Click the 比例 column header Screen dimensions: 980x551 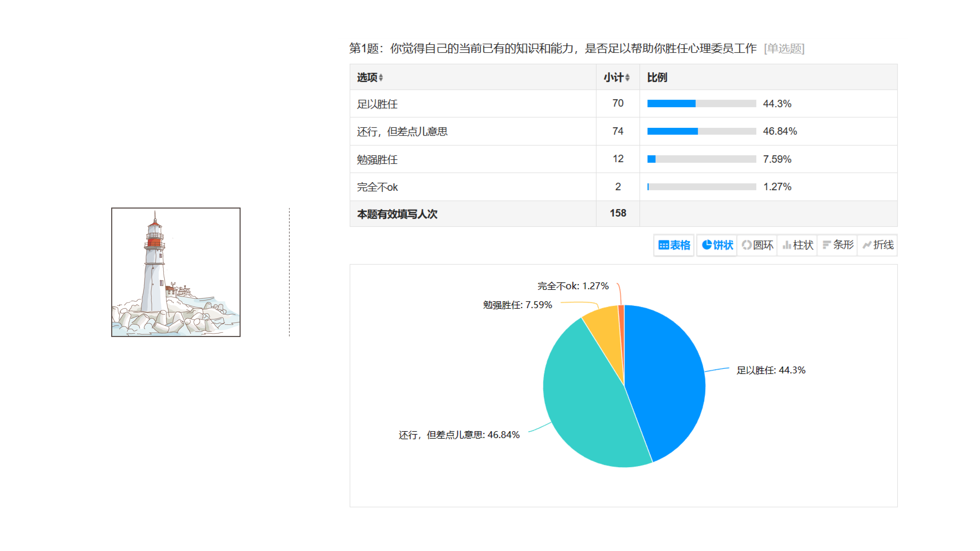pos(657,78)
